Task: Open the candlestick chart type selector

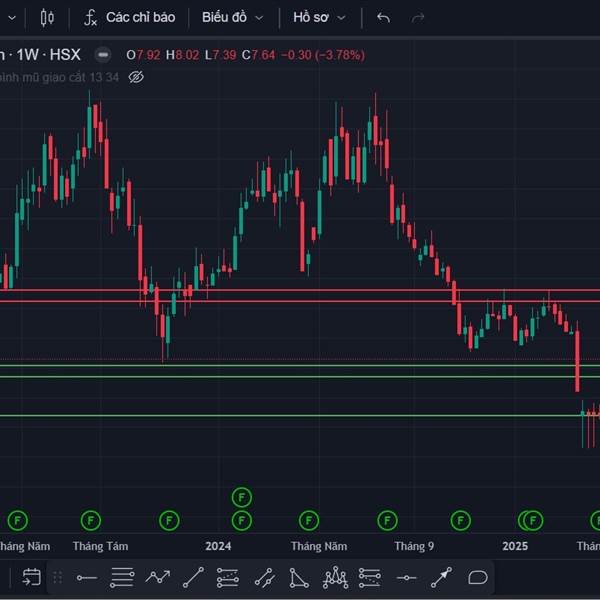Action: click(47, 18)
